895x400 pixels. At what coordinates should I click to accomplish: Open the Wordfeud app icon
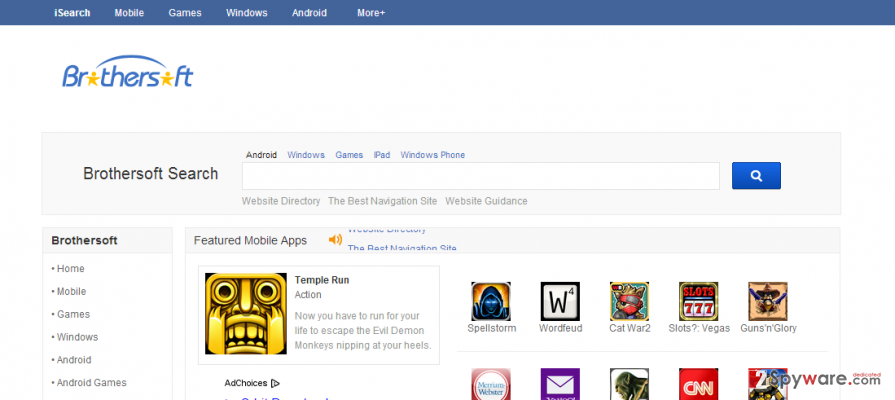point(560,301)
